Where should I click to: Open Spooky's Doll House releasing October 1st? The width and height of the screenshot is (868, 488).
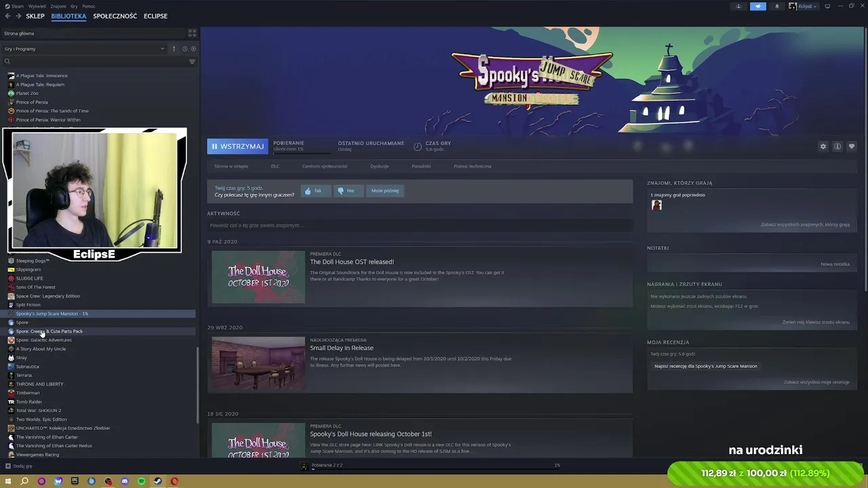tap(370, 434)
